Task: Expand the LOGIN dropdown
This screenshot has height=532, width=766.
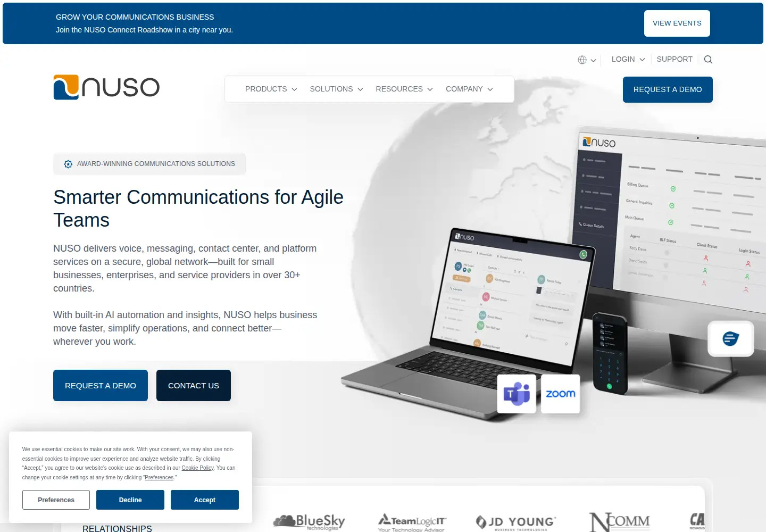Action: coord(628,59)
